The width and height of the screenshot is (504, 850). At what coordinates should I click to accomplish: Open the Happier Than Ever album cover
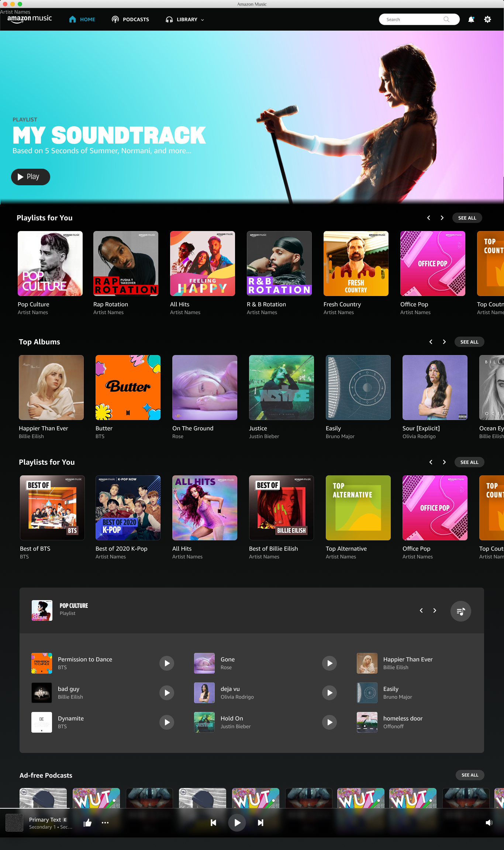tap(51, 388)
